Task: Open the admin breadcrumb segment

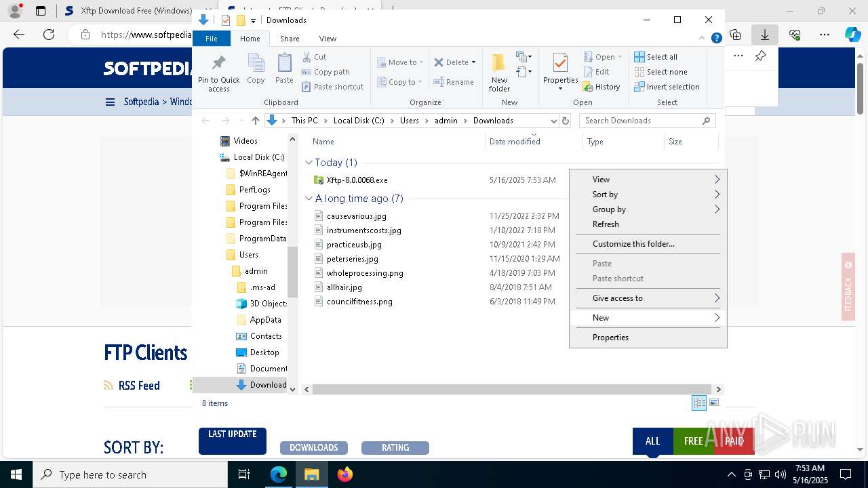Action: [446, 121]
